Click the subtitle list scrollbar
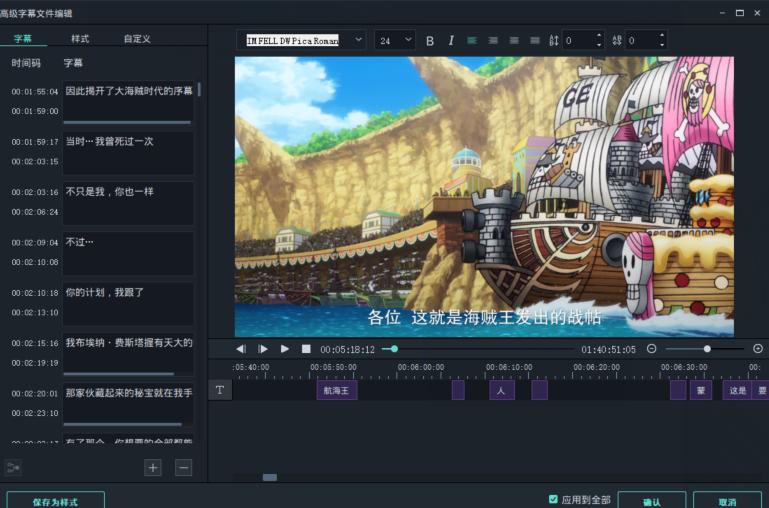This screenshot has height=508, width=769. pyautogui.click(x=199, y=89)
